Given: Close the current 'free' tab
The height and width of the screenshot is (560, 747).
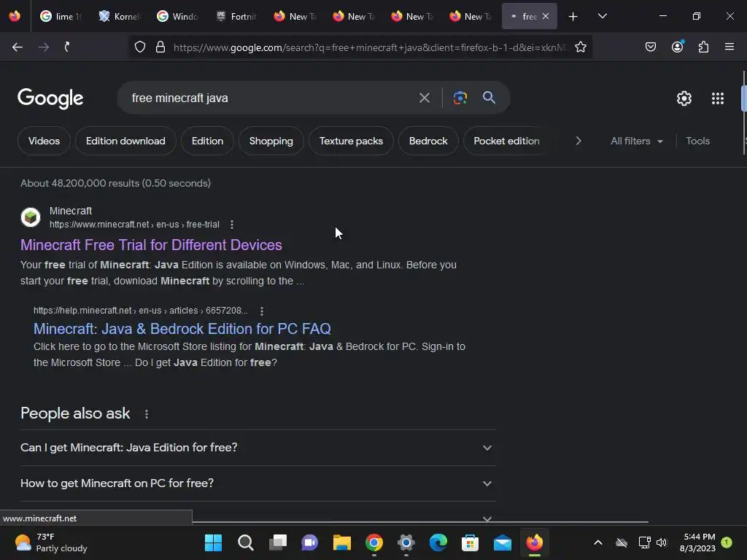Looking at the screenshot, I should pos(546,16).
